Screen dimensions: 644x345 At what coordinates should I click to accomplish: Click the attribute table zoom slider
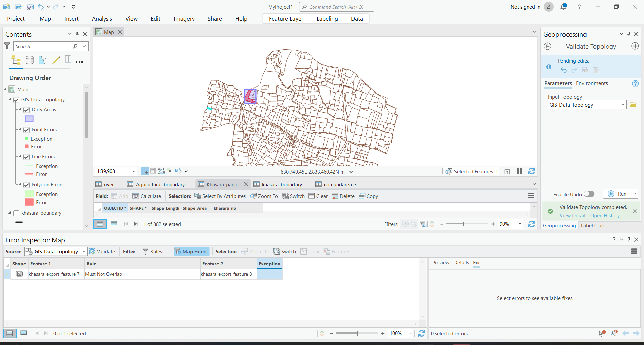(x=463, y=224)
